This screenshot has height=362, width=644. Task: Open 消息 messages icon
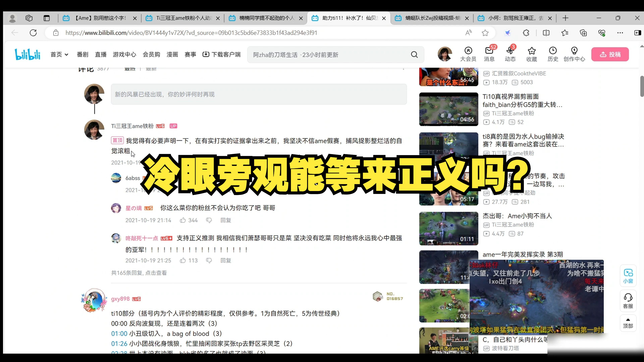click(489, 54)
